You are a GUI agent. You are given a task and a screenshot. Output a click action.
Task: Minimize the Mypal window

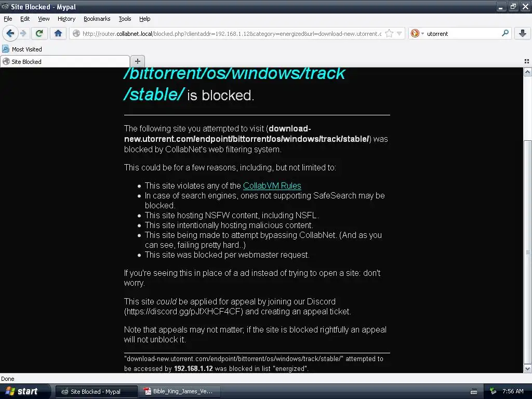click(501, 7)
